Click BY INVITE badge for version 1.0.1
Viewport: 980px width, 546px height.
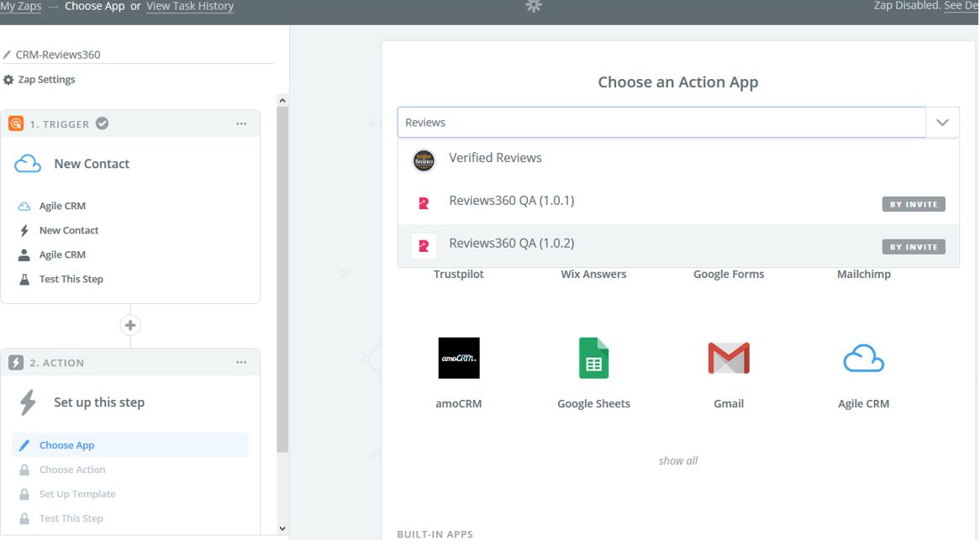point(913,204)
